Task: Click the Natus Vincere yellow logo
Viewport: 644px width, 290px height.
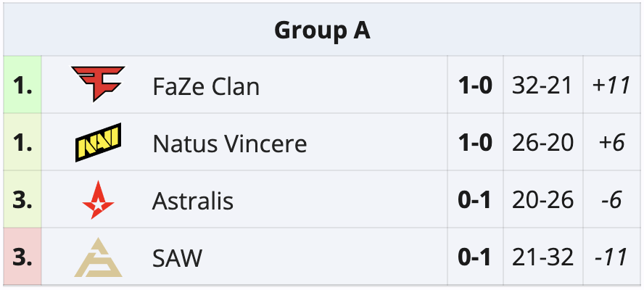Action: 98,142
